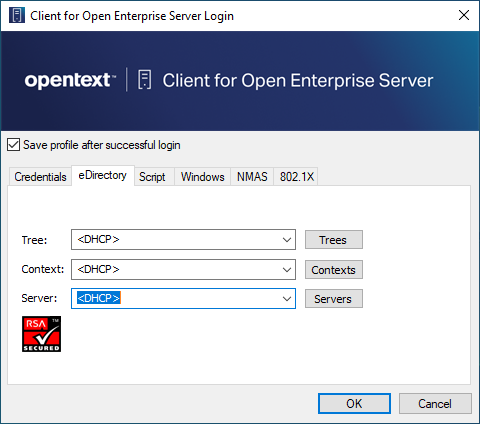Click the Tree: label
Image resolution: width=480 pixels, height=424 pixels.
[34, 240]
